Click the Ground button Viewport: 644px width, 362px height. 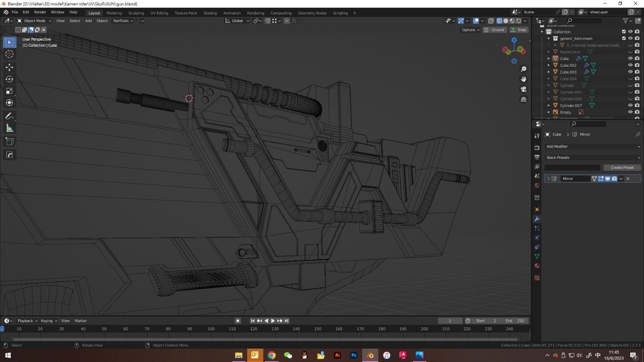pos(494,30)
